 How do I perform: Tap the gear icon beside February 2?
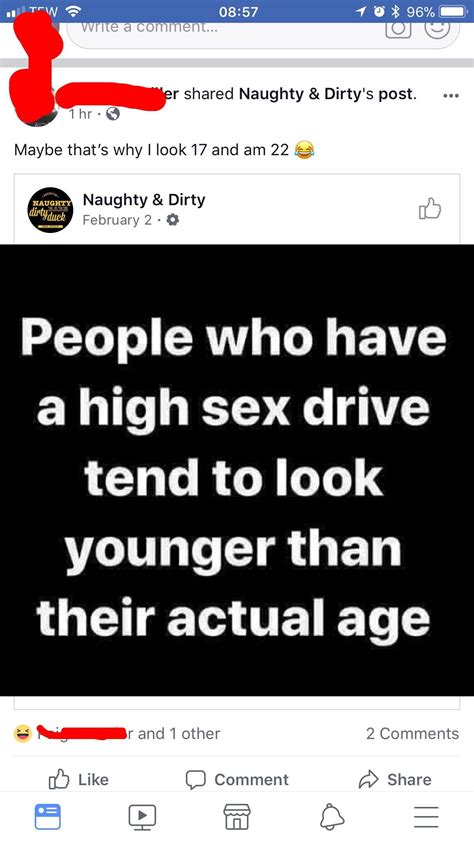(x=173, y=220)
